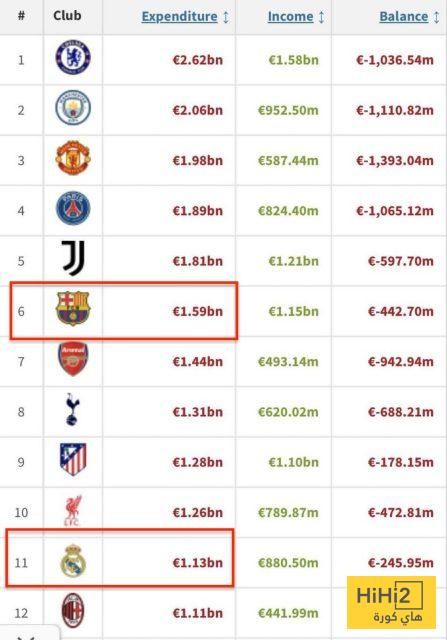Open the FC Barcelona crest

[x=73, y=308]
